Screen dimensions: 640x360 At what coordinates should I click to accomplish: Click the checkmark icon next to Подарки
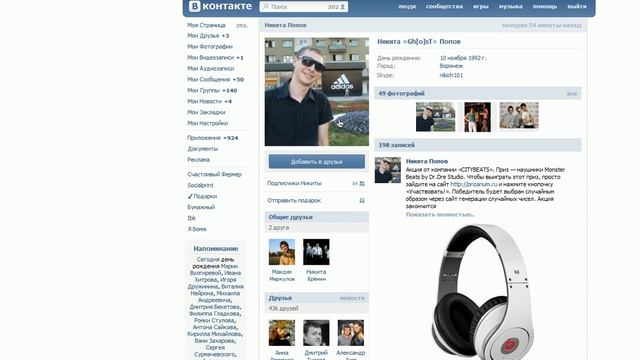click(x=190, y=196)
